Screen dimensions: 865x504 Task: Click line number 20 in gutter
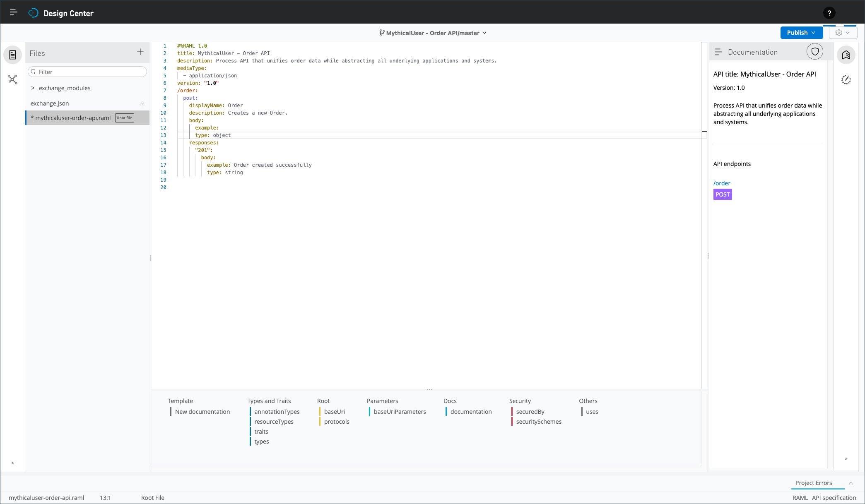point(163,187)
